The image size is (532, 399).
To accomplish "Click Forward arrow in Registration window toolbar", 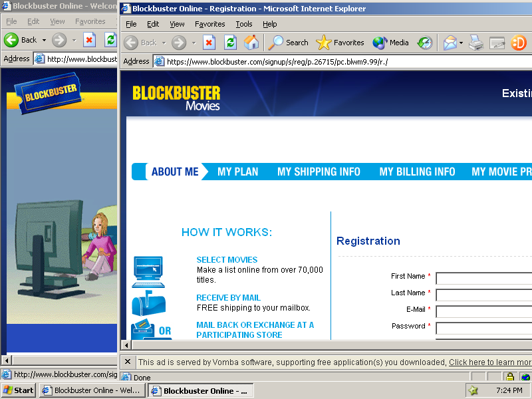I will tap(179, 43).
